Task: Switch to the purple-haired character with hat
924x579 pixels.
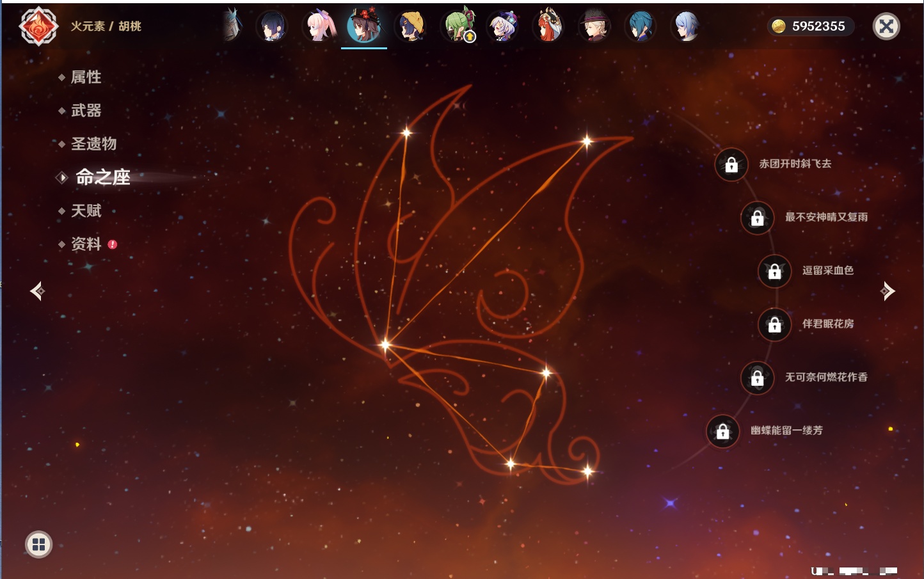Action: [502, 26]
